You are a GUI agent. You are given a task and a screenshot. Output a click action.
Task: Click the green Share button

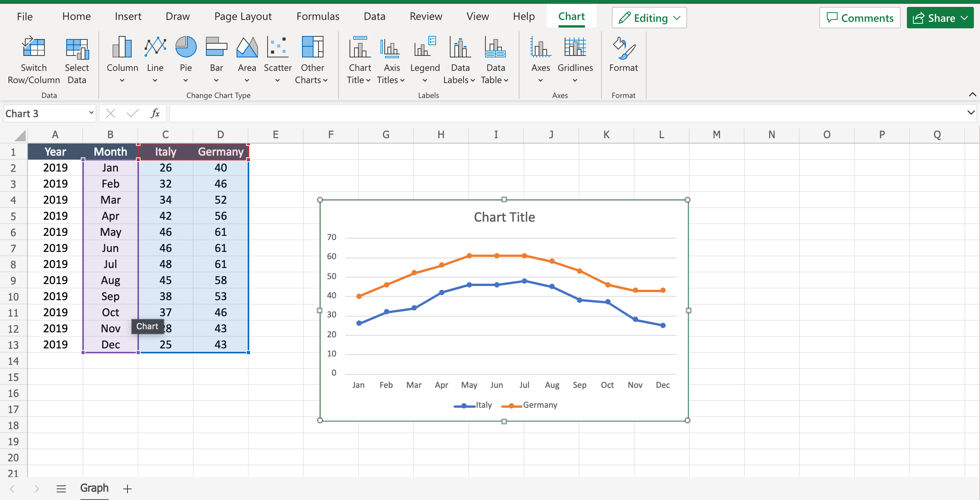click(940, 18)
